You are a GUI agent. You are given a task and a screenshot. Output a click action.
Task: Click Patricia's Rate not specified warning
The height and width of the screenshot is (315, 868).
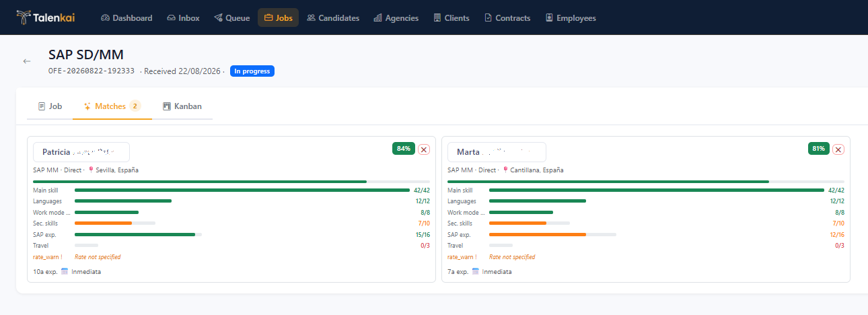pos(98,257)
